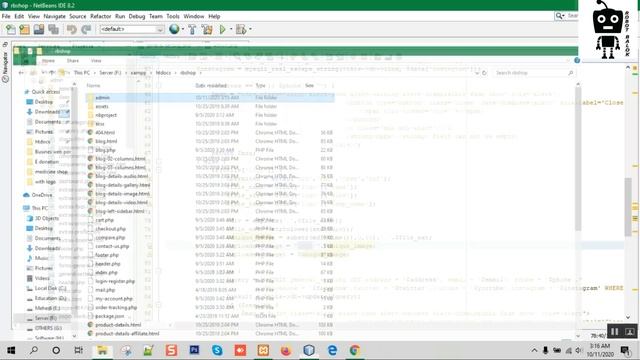The width and height of the screenshot is (640, 360).
Task: Select the package.json file row
Action: click(x=210, y=316)
